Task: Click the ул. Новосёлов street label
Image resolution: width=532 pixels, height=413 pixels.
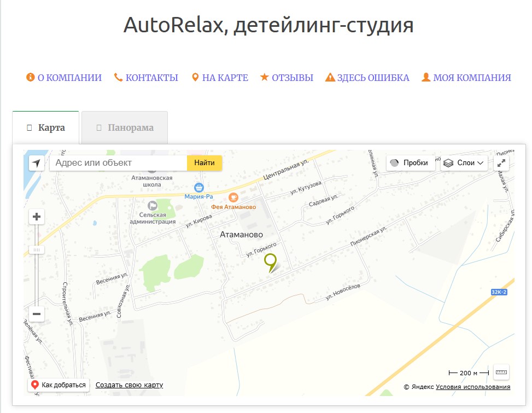Action: (343, 292)
